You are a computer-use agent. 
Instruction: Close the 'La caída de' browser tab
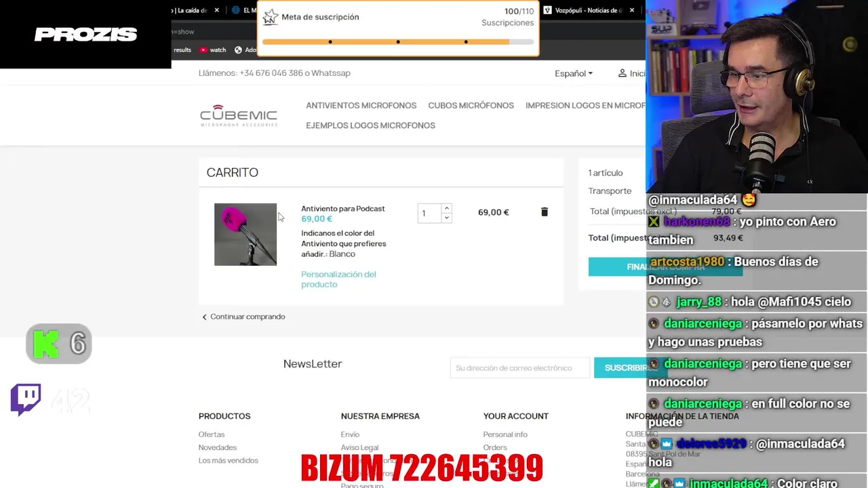[x=217, y=10]
